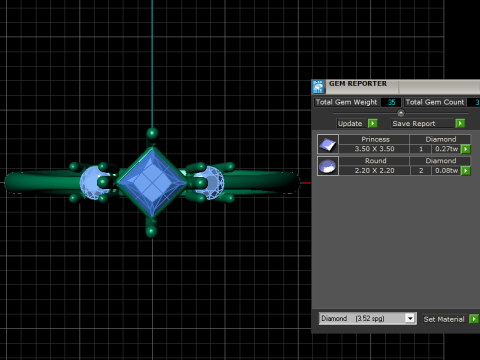Click the Round gem thumbnail
The height and width of the screenshot is (360, 480).
tap(328, 166)
